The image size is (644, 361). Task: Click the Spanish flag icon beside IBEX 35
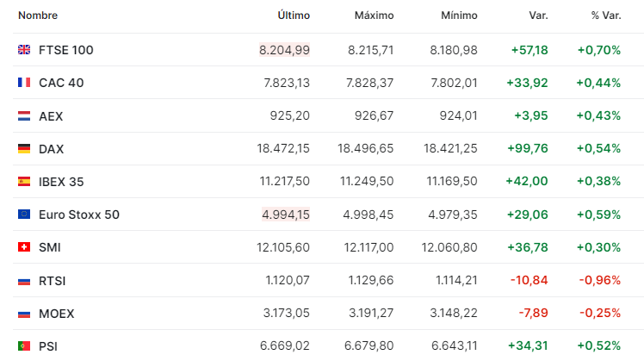(x=24, y=181)
